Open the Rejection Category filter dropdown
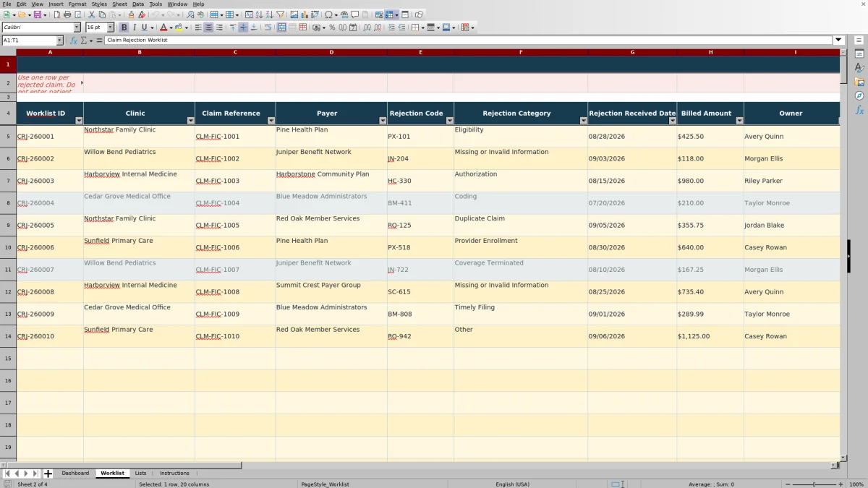This screenshot has width=868, height=488. click(x=584, y=121)
